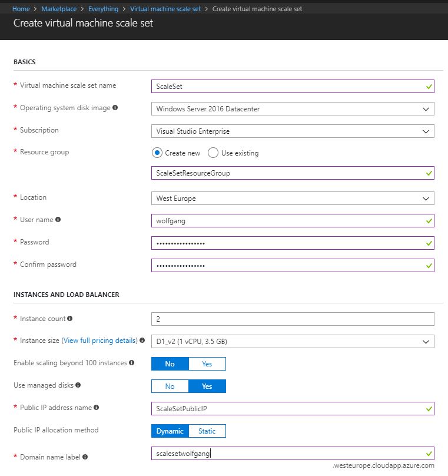Return Home using the breadcrumb link
448x476 pixels.
(21, 9)
